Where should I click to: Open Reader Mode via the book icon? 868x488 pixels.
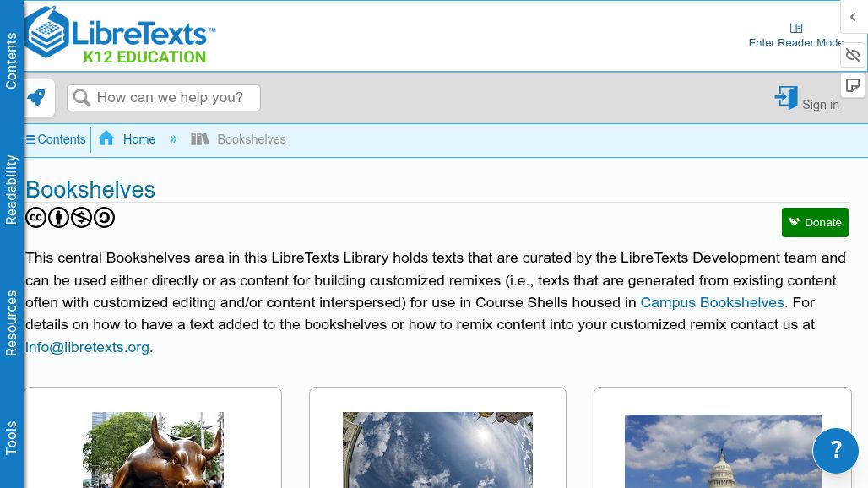[795, 28]
